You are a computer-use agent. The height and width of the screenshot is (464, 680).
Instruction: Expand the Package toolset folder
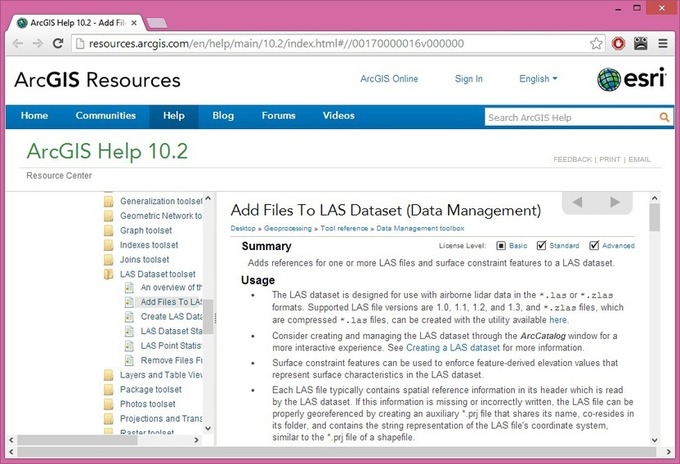click(110, 390)
